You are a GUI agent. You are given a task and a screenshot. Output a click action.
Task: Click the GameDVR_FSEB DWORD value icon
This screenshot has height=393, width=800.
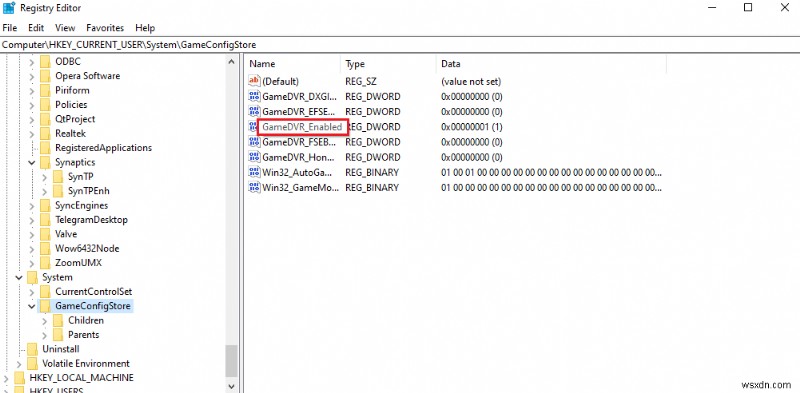[x=254, y=141]
